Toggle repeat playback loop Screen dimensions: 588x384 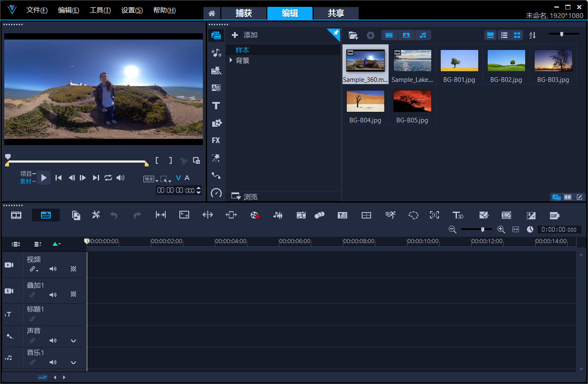108,177
